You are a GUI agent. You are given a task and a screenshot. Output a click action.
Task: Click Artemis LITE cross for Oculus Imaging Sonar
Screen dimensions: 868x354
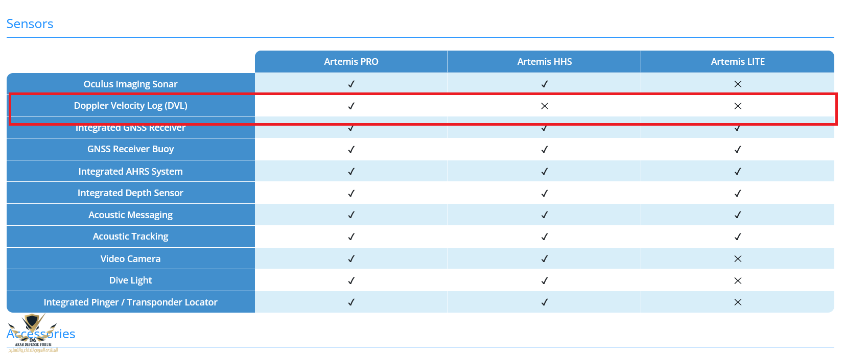coord(738,84)
